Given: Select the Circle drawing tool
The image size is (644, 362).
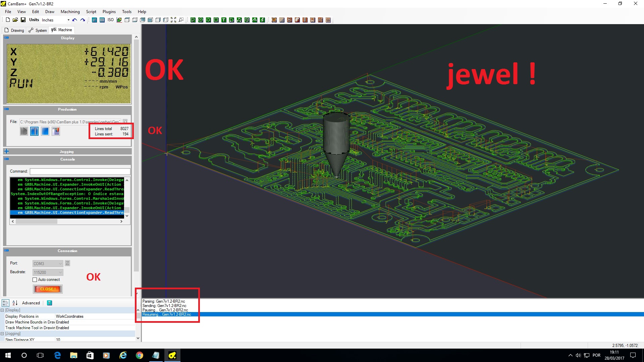Looking at the screenshot, I should (x=201, y=20).
